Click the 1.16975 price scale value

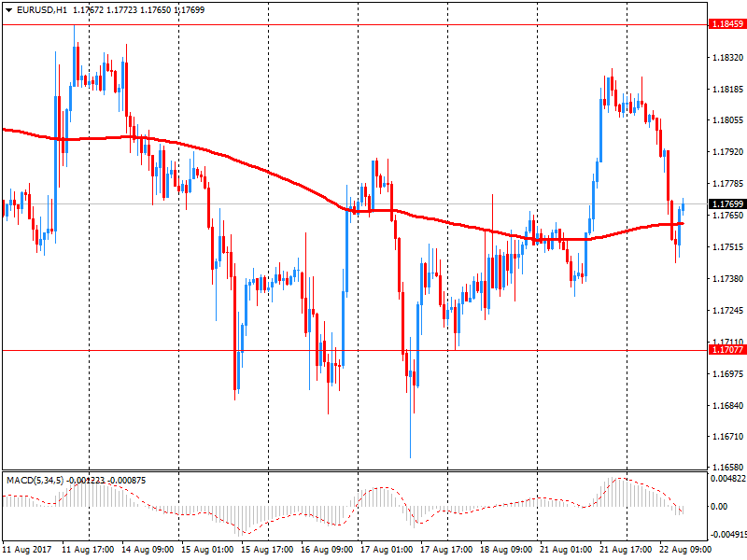click(727, 374)
